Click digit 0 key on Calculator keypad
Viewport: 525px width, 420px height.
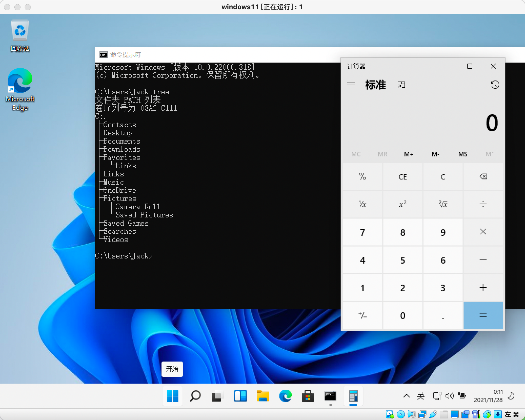pyautogui.click(x=403, y=315)
